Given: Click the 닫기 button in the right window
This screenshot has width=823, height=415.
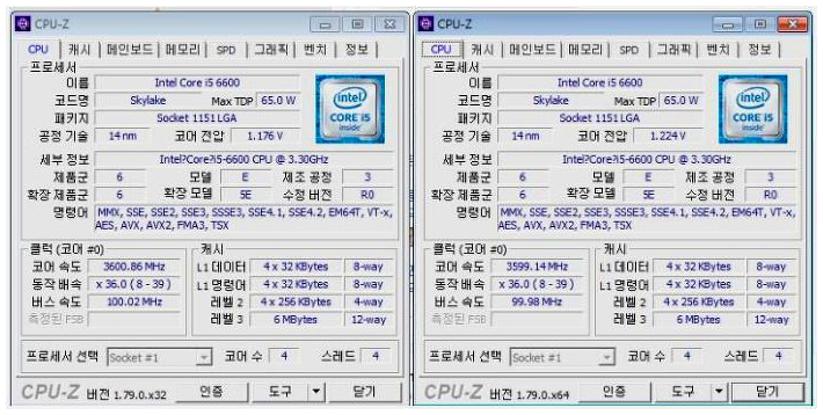Looking at the screenshot, I should (767, 391).
